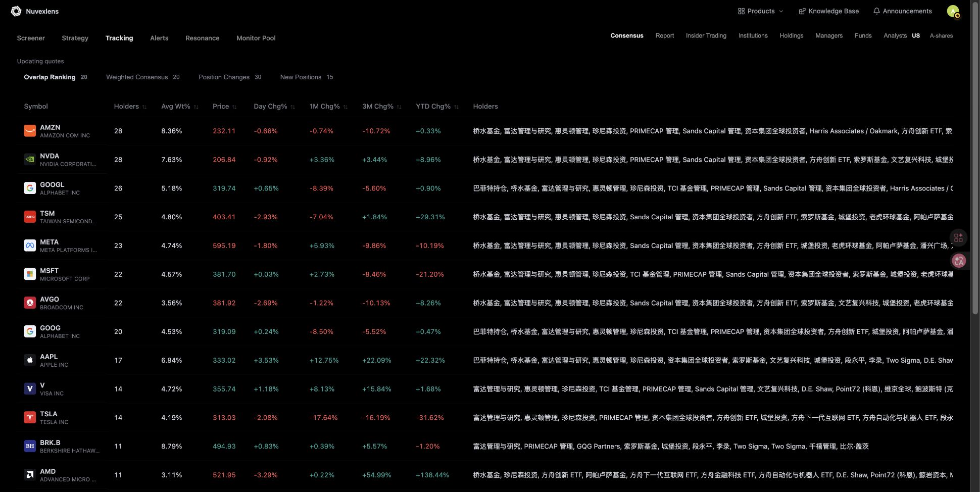Open the Holdings sub-tab
Screen dimensions: 980x492
pos(791,36)
